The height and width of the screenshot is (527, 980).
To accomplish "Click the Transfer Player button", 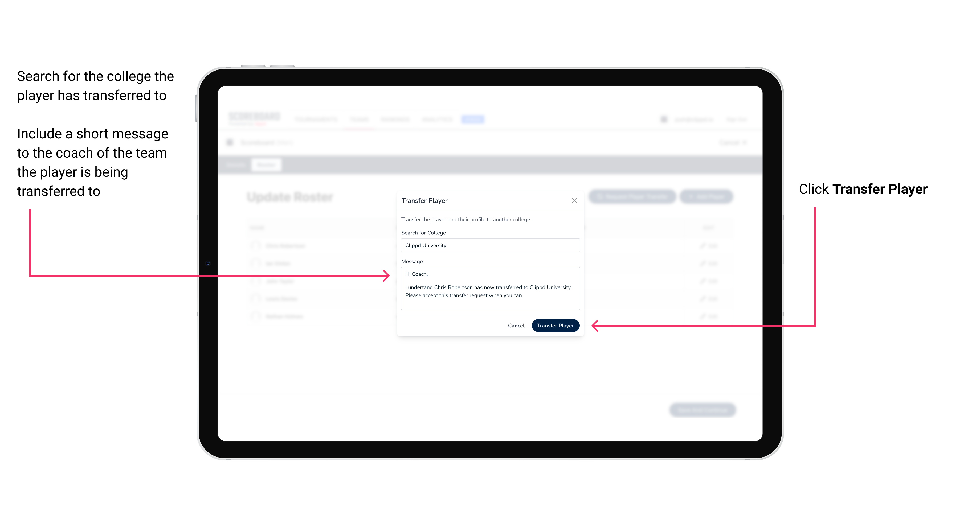I will point(555,325).
